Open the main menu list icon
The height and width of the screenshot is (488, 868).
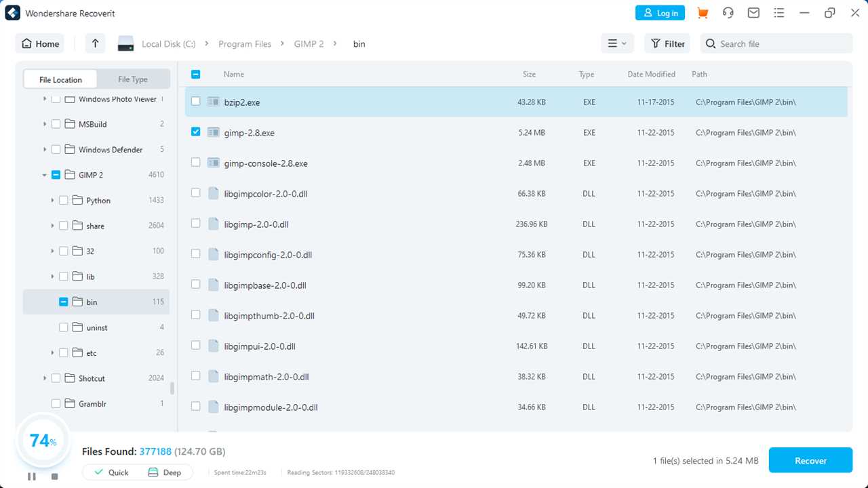pos(778,13)
